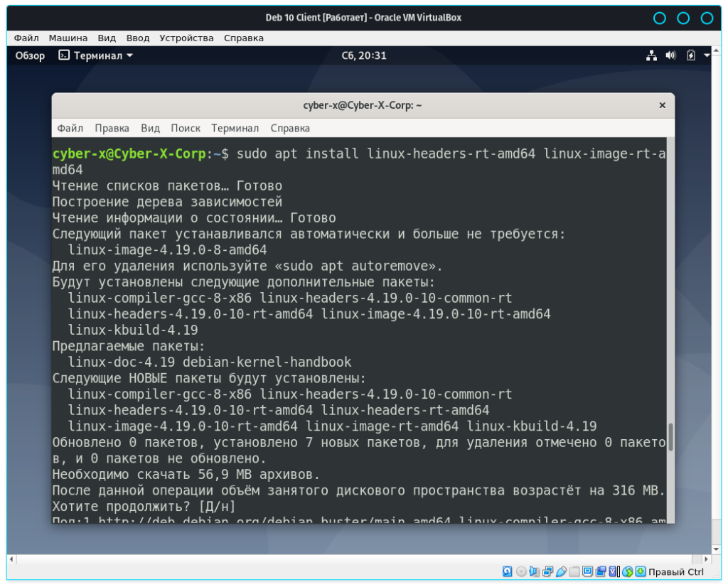Click the terminal's vertical scrollbar handle

(670, 437)
